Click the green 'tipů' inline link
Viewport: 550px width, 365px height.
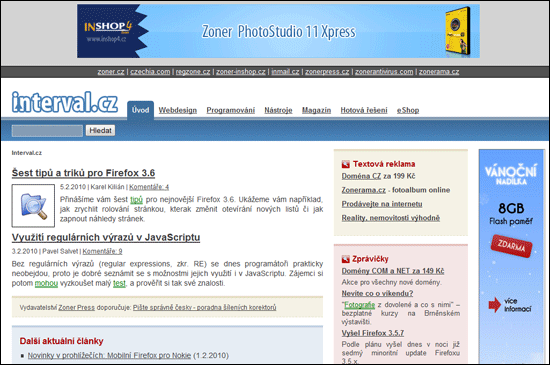(x=136, y=200)
